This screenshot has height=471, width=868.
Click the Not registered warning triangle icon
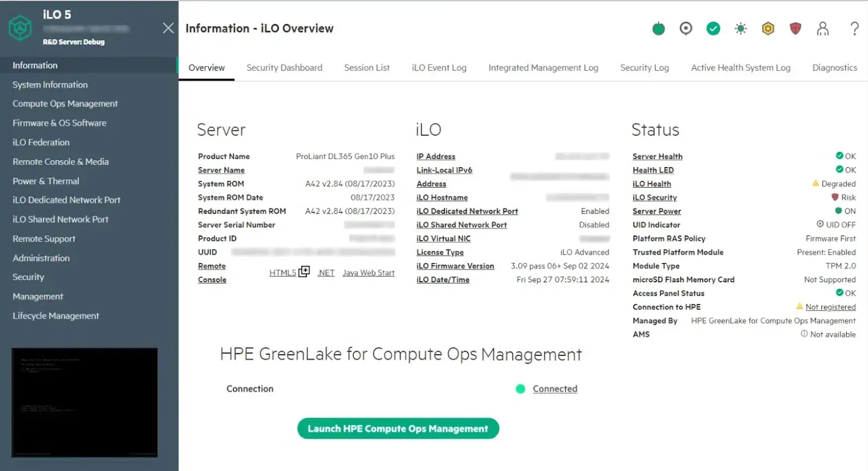coord(799,306)
